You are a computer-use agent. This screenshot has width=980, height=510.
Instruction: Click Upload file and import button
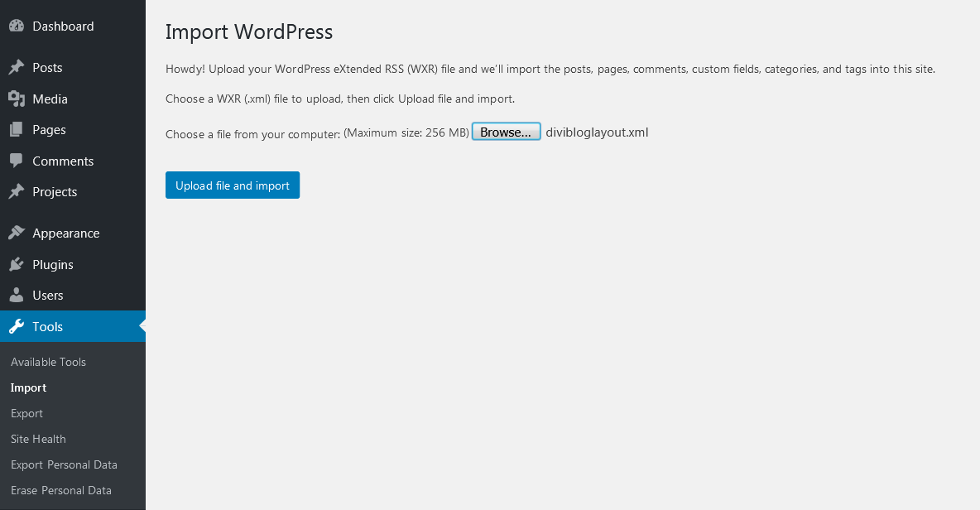pyautogui.click(x=233, y=185)
